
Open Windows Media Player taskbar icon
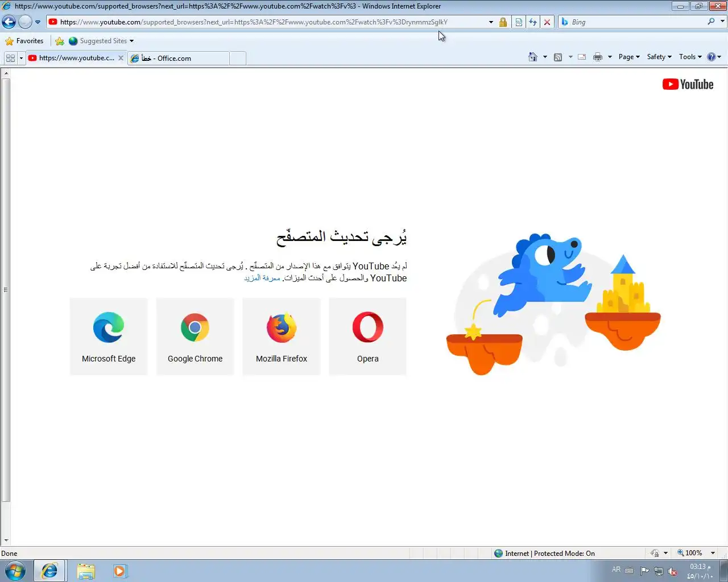120,571
